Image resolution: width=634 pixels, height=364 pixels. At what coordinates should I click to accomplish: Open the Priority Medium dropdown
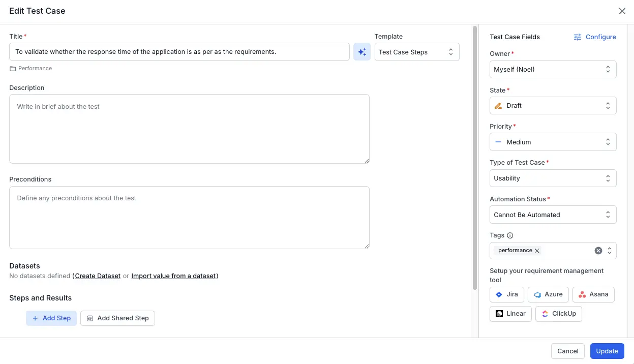tap(553, 142)
